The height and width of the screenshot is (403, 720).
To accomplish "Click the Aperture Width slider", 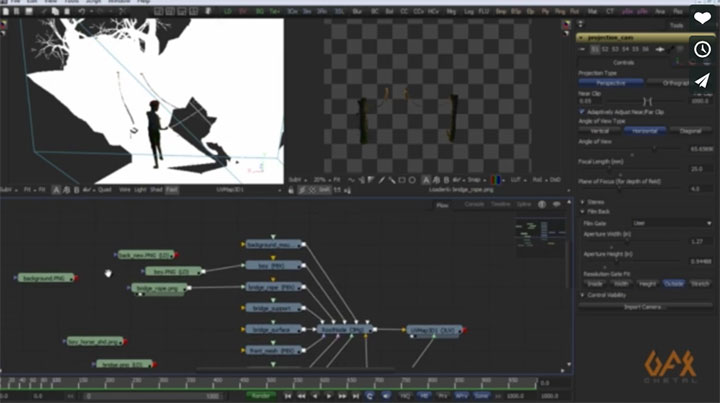I will tap(634, 241).
